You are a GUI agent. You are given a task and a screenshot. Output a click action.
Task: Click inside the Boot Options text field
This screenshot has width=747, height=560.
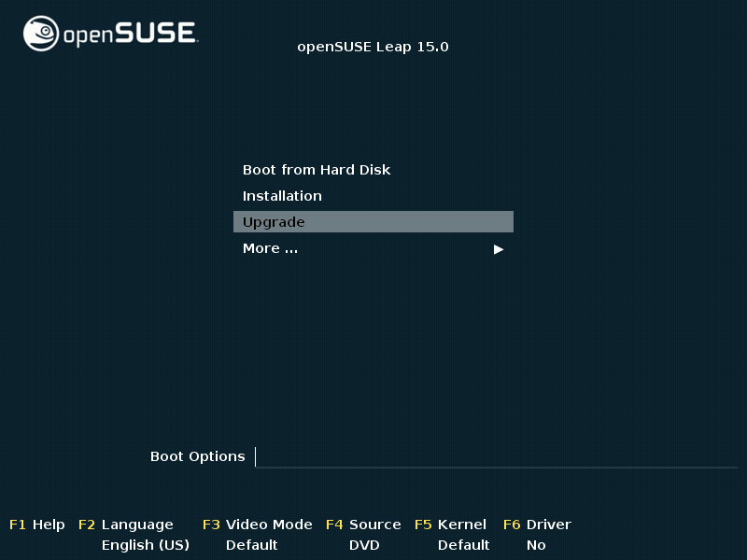(x=495, y=456)
